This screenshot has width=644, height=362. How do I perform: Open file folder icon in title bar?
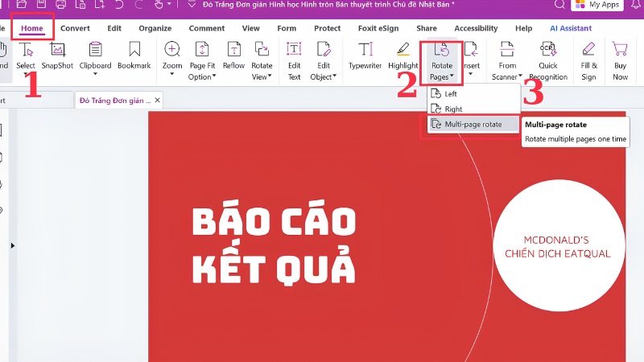pyautogui.click(x=22, y=5)
